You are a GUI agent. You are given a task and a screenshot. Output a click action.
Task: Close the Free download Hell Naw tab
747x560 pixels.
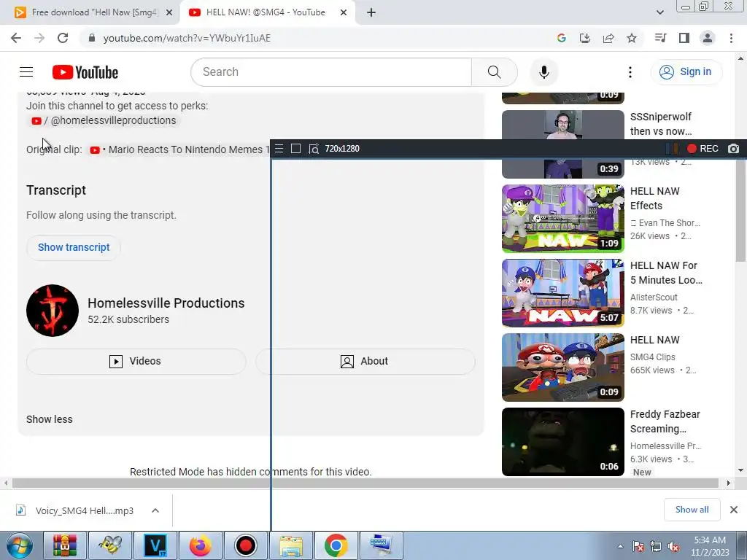[x=169, y=13]
